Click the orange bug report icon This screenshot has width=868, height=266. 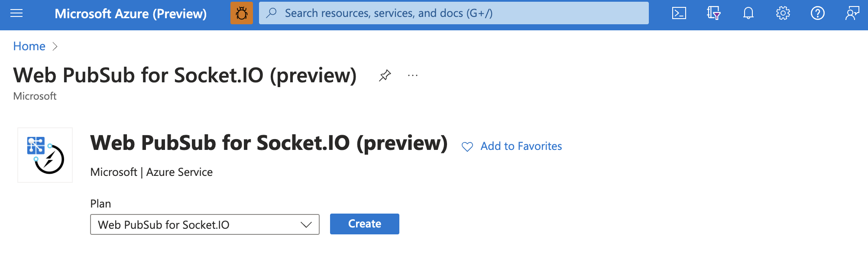(242, 13)
